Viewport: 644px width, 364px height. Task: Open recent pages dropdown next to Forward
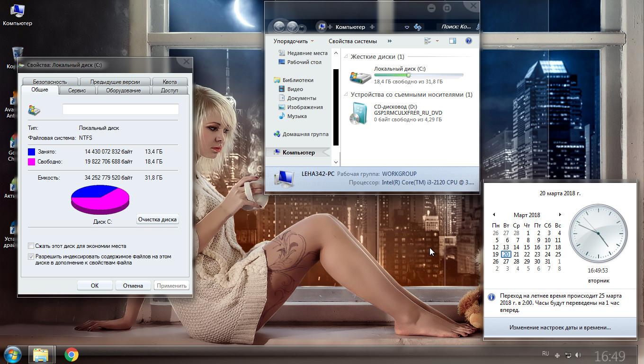tap(303, 28)
